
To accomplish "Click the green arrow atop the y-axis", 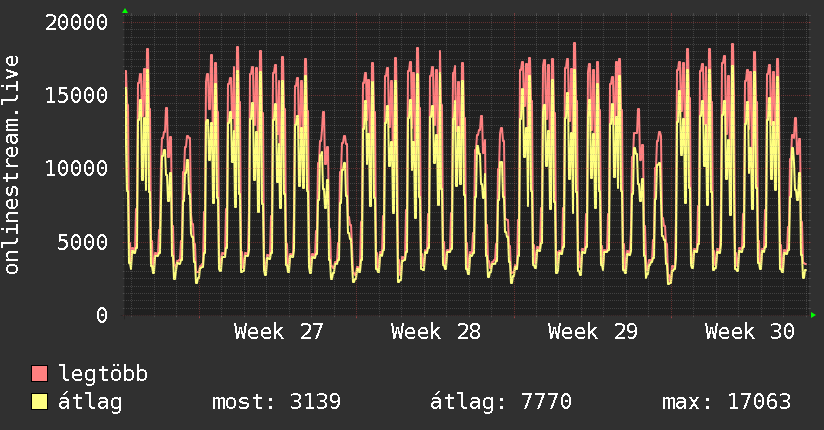I will pos(125,11).
